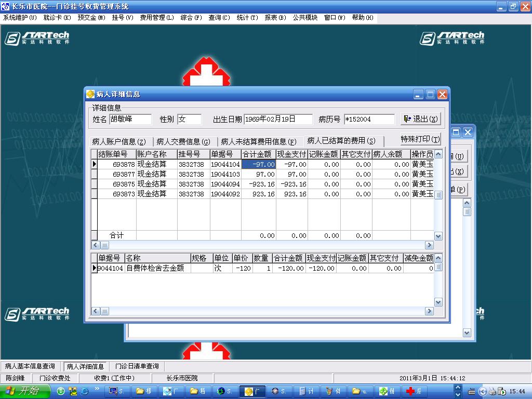Switch to 病人基本信息查询 window tab
Image resolution: width=532 pixels, height=399 pixels.
coord(30,366)
